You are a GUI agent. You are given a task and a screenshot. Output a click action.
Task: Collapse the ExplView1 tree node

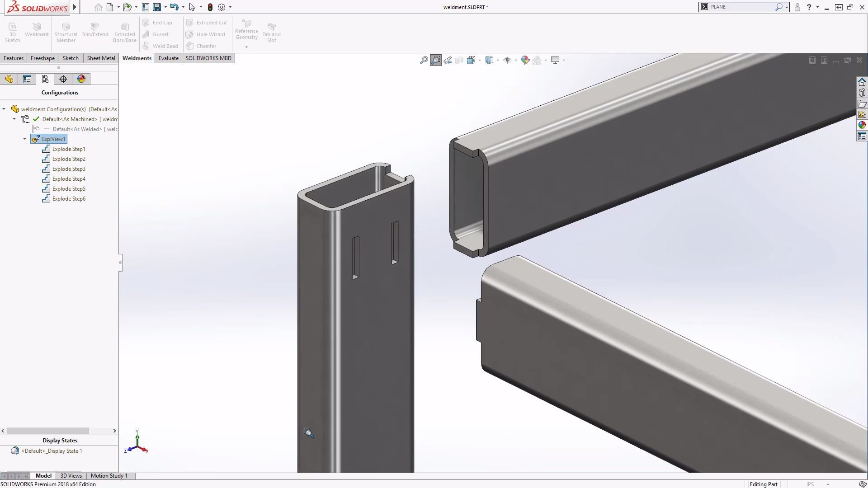[x=24, y=139]
